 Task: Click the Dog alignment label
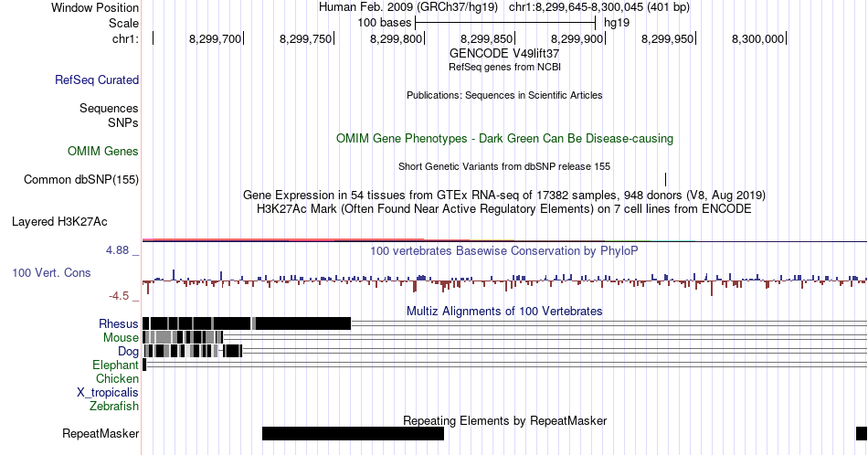coord(128,352)
